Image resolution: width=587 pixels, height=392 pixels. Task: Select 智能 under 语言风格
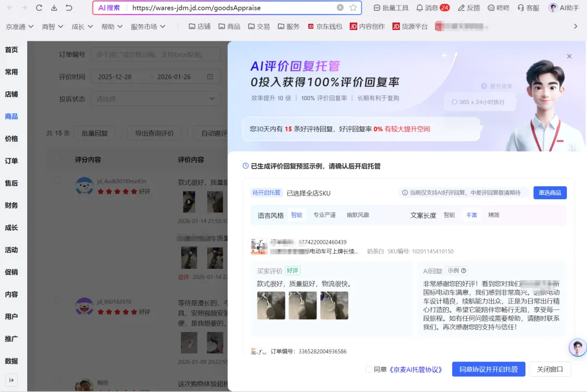pos(297,215)
